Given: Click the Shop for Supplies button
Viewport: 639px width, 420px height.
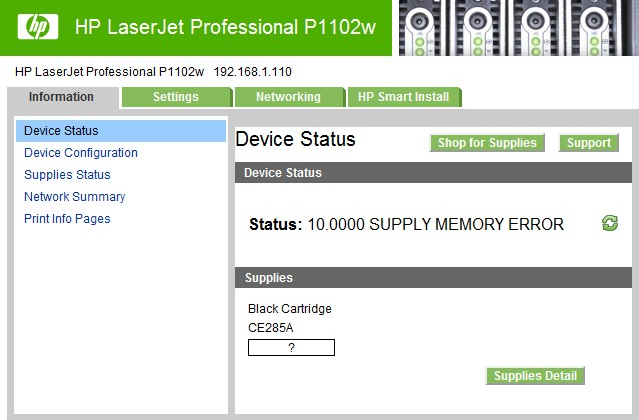Looking at the screenshot, I should click(487, 143).
